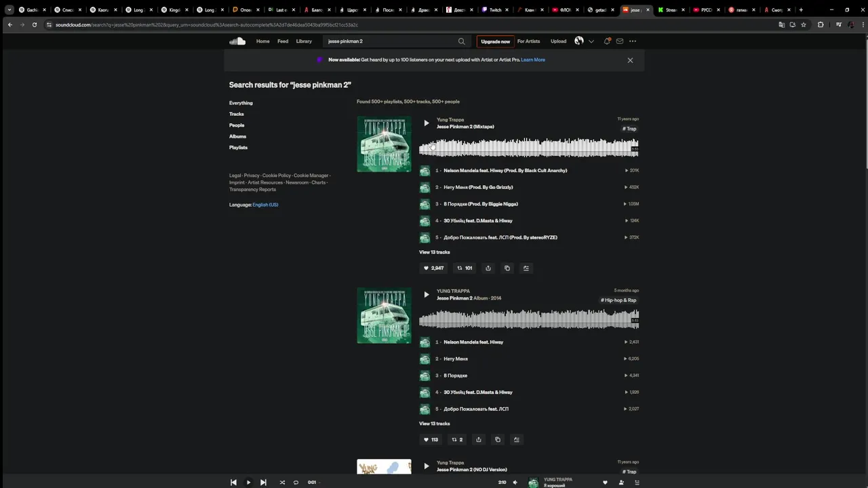Show Everything in search results
868x488 pixels.
(x=241, y=103)
